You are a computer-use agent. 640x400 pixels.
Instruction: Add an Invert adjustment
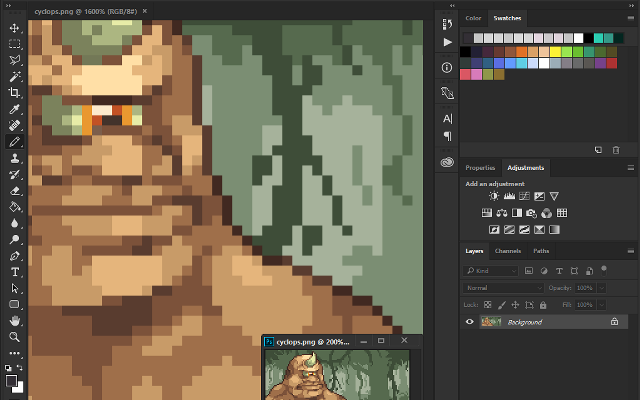click(x=494, y=230)
